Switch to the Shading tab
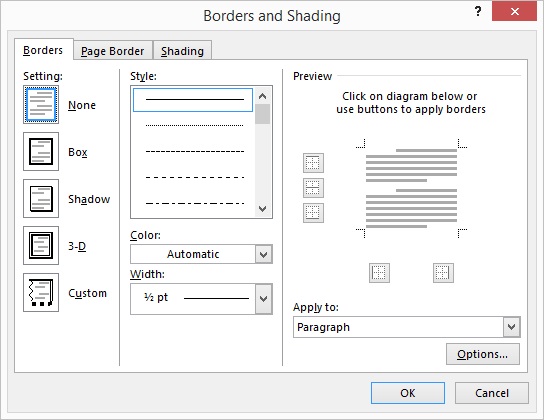The width and height of the screenshot is (544, 420). (x=182, y=51)
